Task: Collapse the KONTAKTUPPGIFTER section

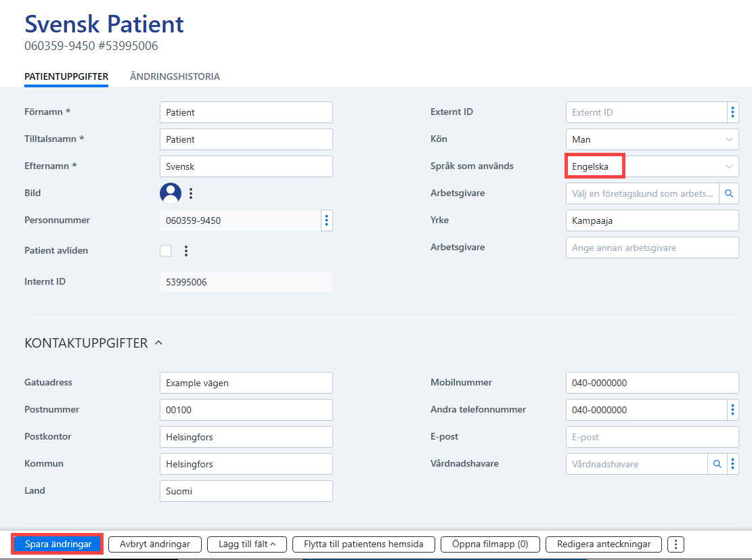Action: pyautogui.click(x=159, y=343)
